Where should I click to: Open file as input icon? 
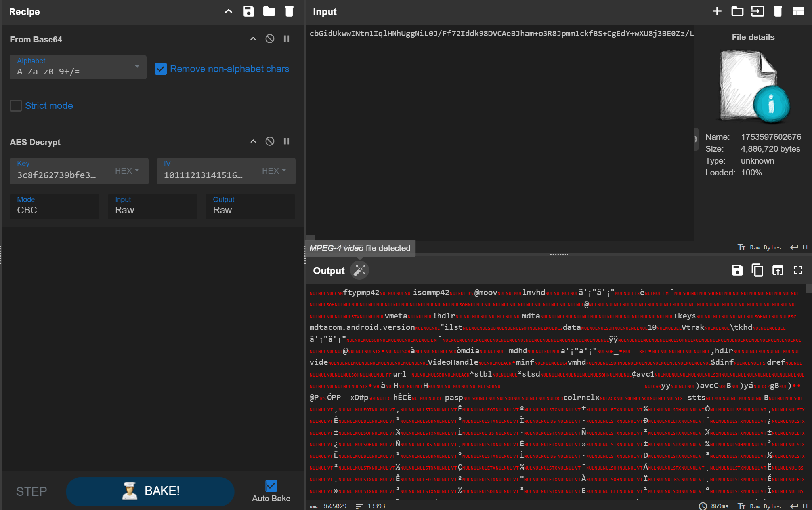[758, 11]
